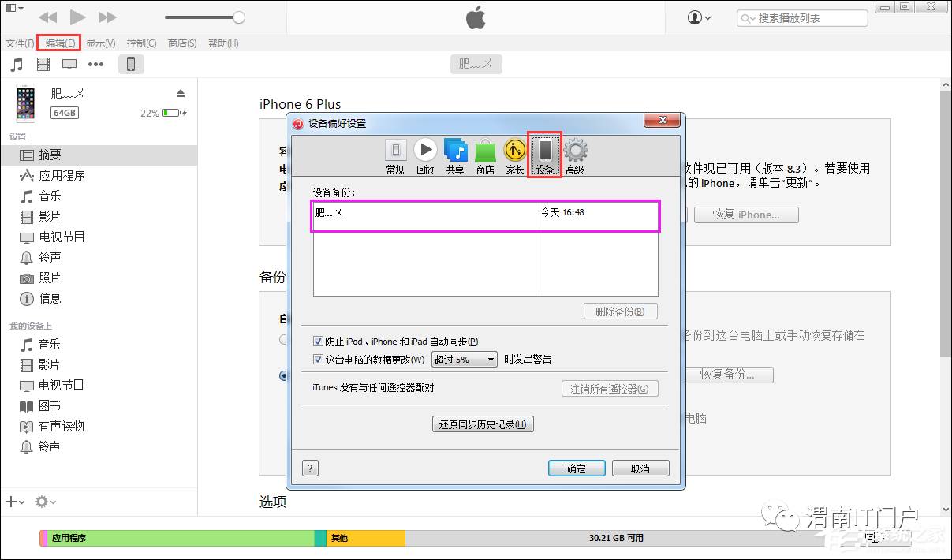Image resolution: width=952 pixels, height=560 pixels.
Task: Click the Apps storage bar segment
Action: pyautogui.click(x=180, y=538)
